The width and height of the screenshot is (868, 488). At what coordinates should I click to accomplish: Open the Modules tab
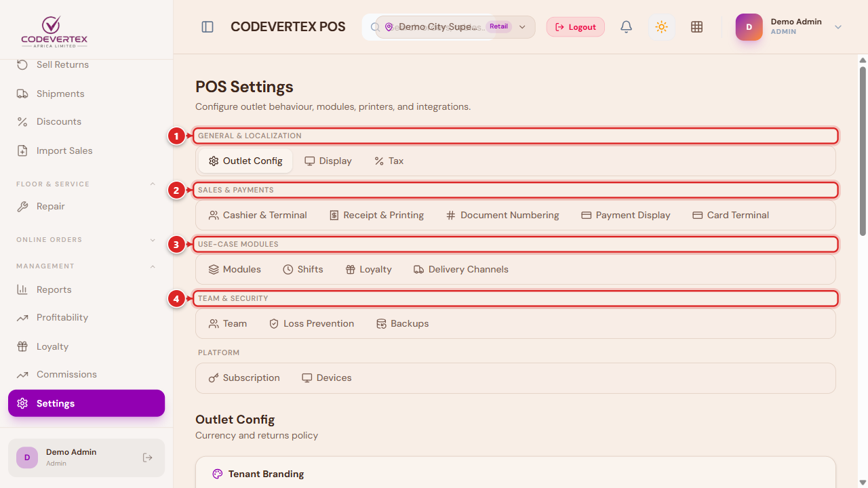(235, 270)
